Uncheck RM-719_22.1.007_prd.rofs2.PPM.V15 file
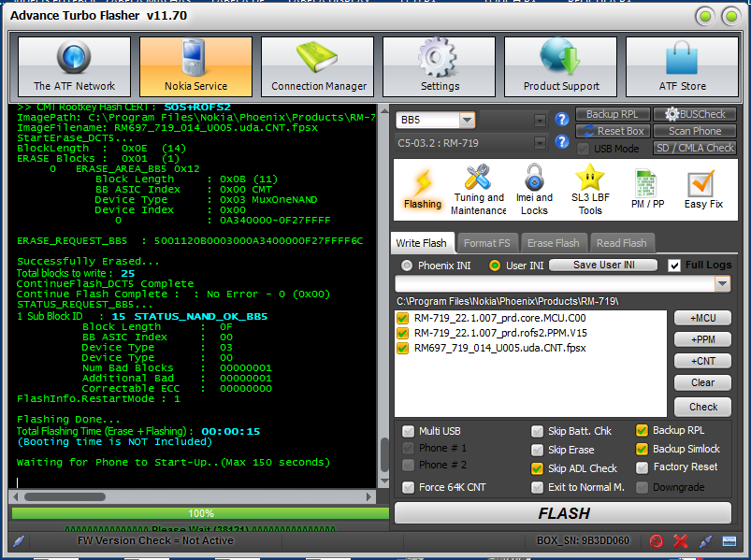 [x=402, y=333]
